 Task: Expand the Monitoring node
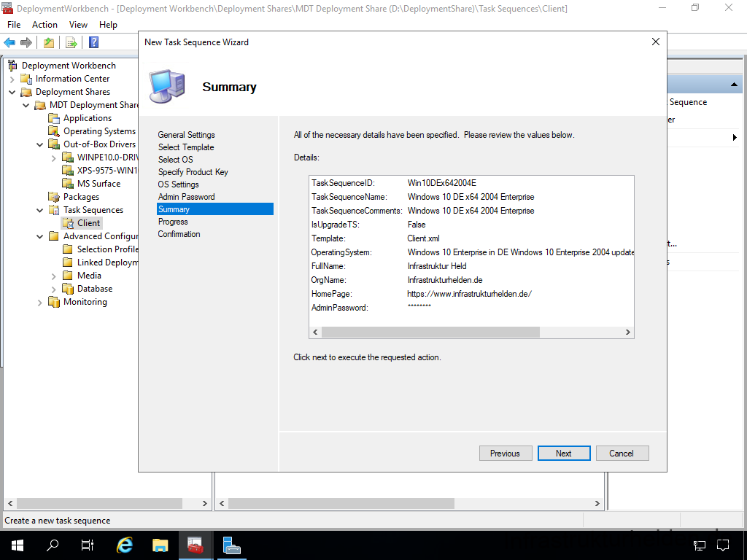coord(40,303)
